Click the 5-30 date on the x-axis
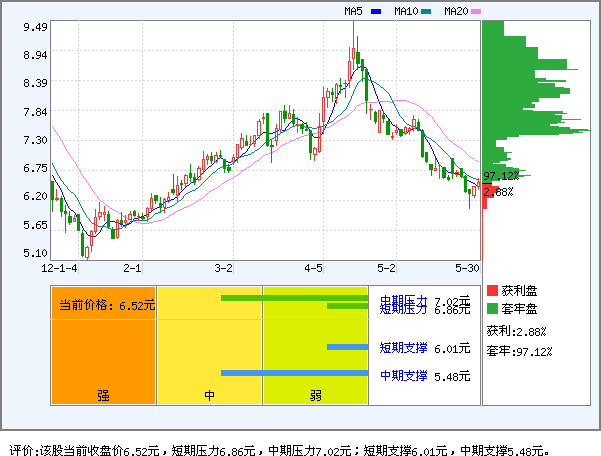Viewport: 601px width, 456px height. coord(468,268)
